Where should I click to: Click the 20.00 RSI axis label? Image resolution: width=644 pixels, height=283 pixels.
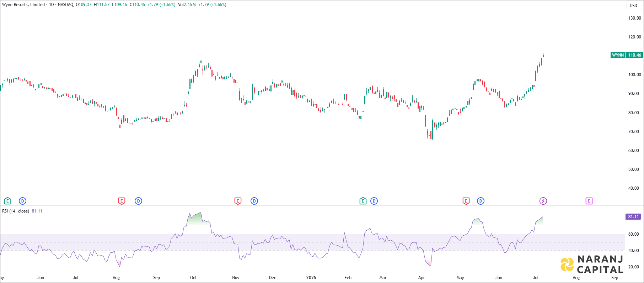click(634, 267)
